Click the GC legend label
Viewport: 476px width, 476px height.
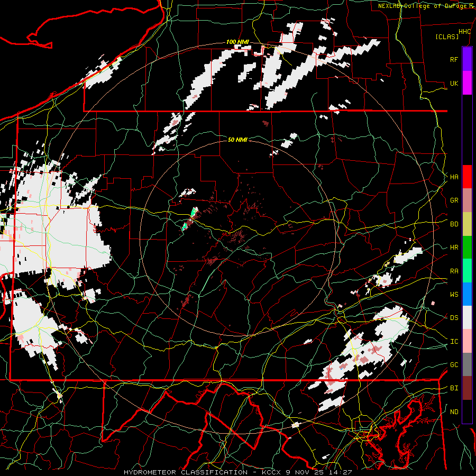coord(454,364)
